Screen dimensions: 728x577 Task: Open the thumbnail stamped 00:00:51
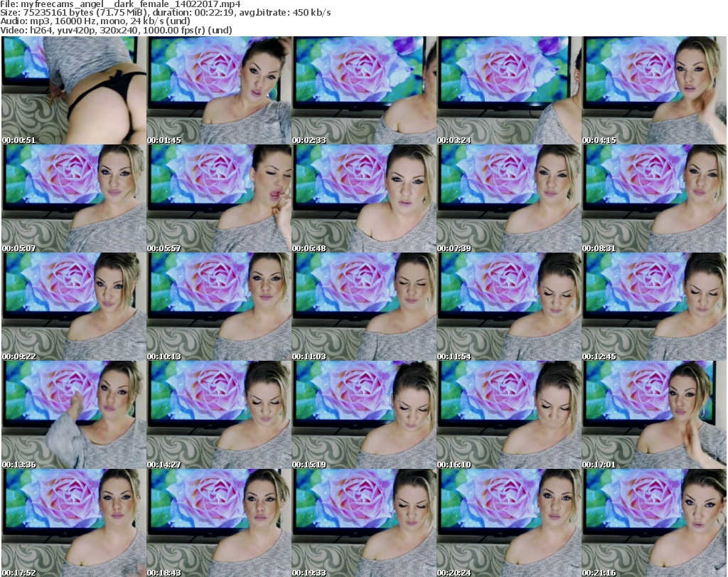(74, 90)
